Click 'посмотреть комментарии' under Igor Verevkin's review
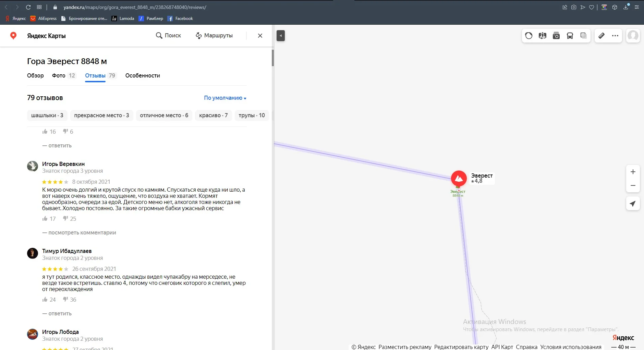This screenshot has width=644, height=350. (x=82, y=232)
